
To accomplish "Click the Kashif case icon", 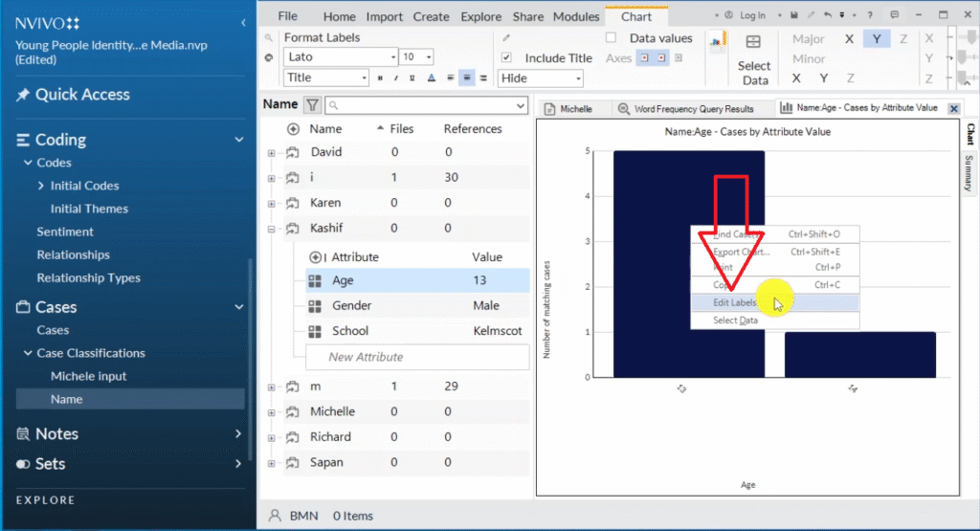I will pyautogui.click(x=292, y=229).
